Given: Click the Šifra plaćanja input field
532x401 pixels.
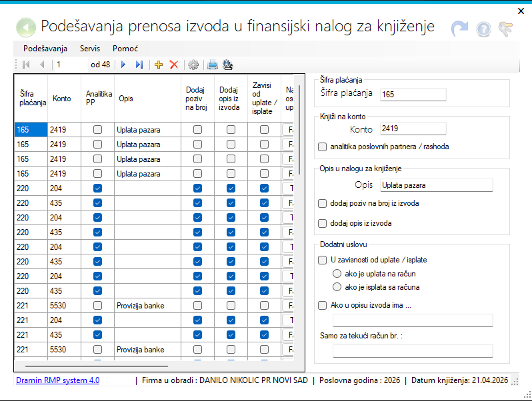Looking at the screenshot, I should click(x=413, y=94).
